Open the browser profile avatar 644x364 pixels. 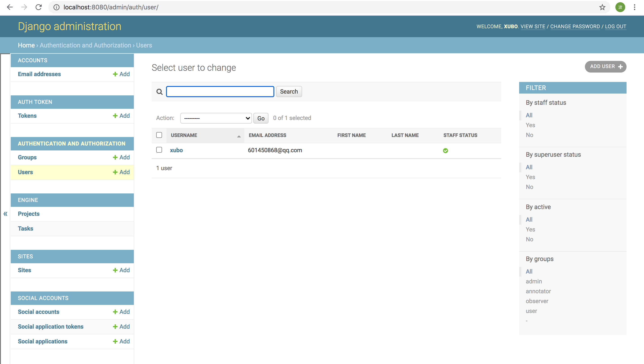[620, 7]
